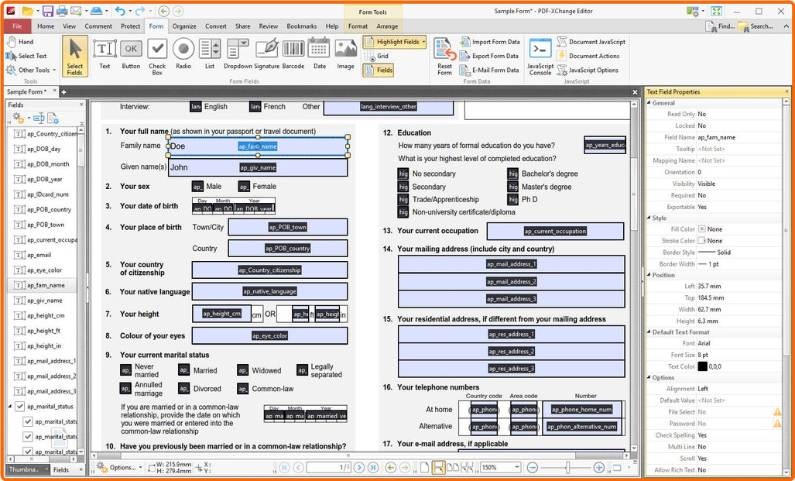Switch to the Home ribbon tab

coord(46,26)
